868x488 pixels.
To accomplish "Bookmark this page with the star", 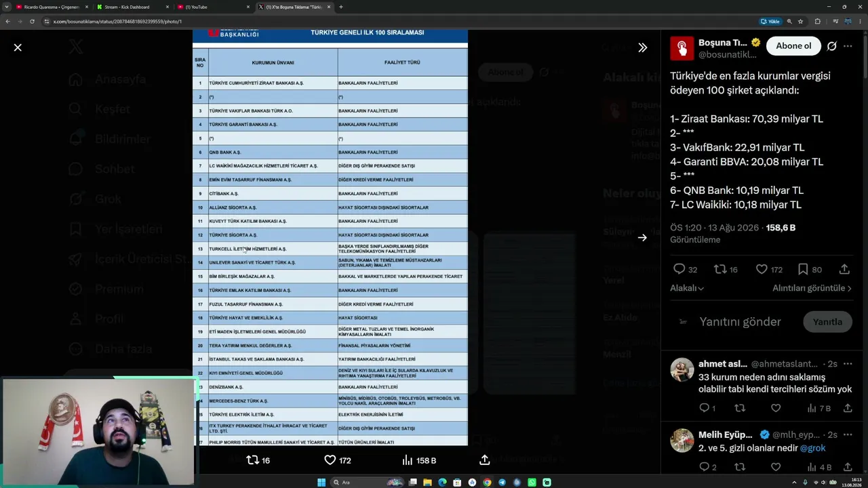I will click(x=800, y=22).
